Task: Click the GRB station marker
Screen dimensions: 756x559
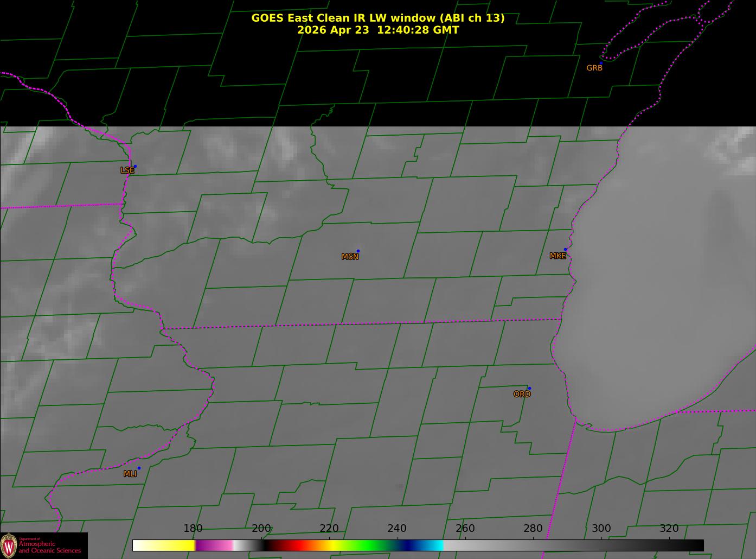Action: click(601, 63)
